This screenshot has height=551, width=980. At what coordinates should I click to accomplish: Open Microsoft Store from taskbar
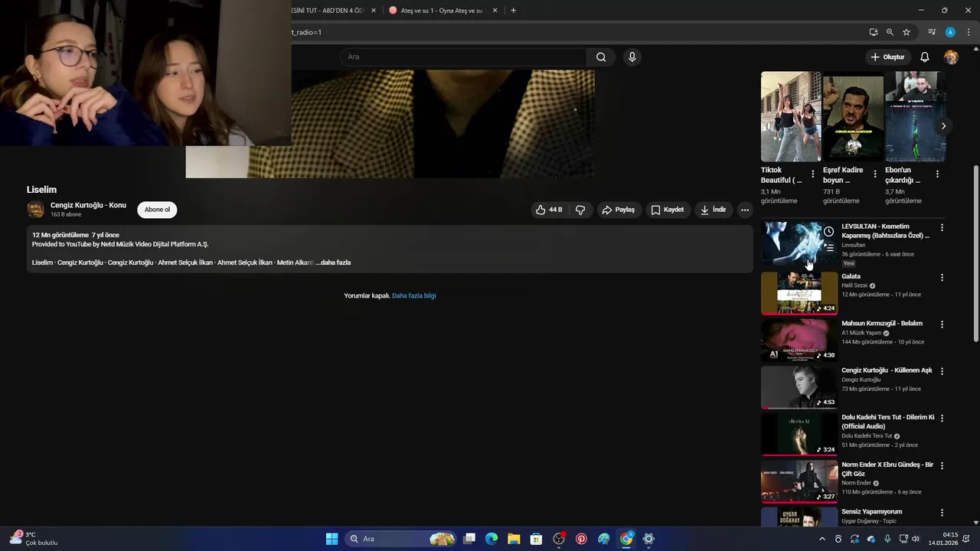(536, 539)
